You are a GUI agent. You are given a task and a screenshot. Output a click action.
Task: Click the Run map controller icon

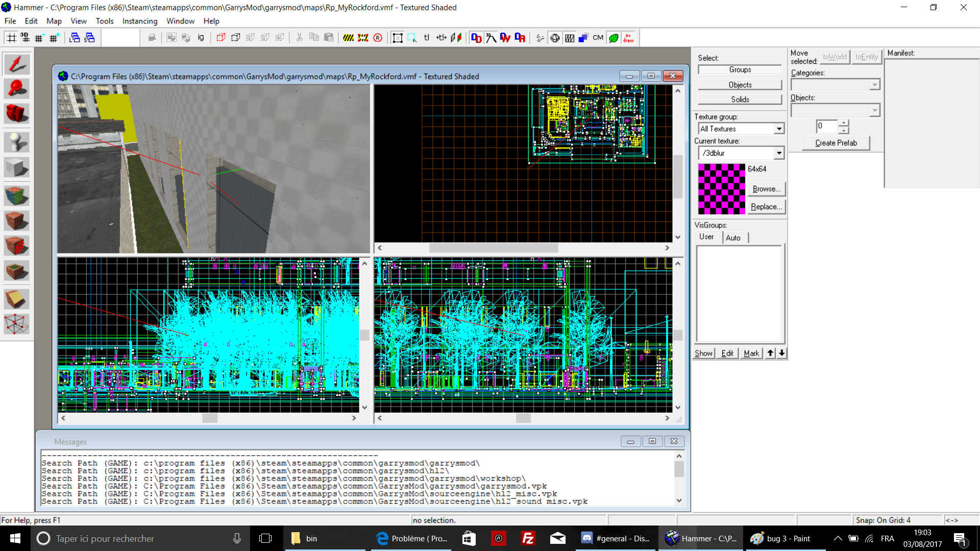pos(540,38)
